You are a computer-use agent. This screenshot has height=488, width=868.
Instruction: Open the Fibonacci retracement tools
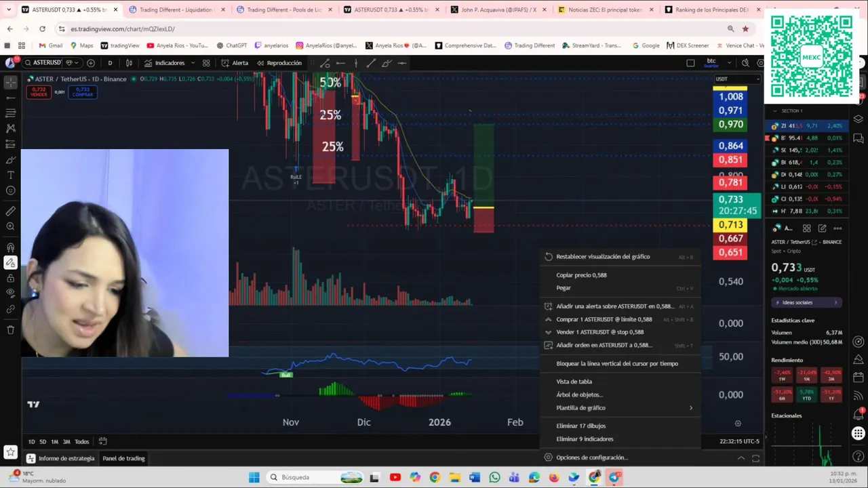click(x=11, y=113)
